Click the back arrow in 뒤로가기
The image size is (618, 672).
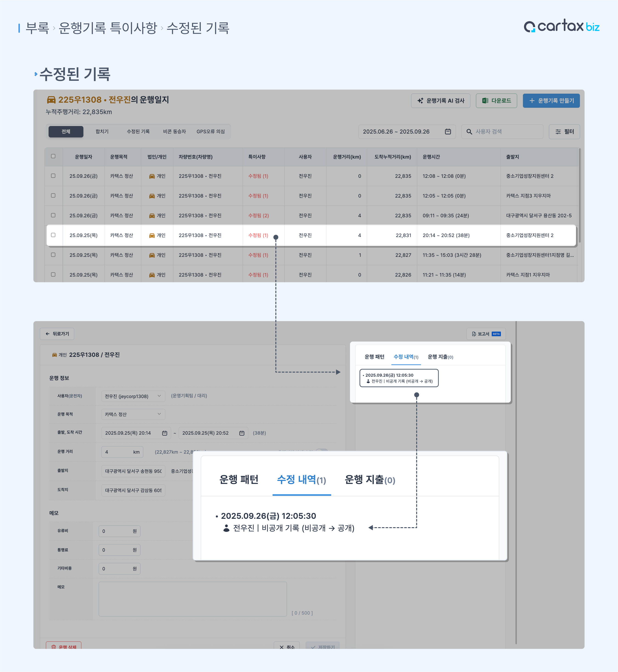pyautogui.click(x=48, y=334)
